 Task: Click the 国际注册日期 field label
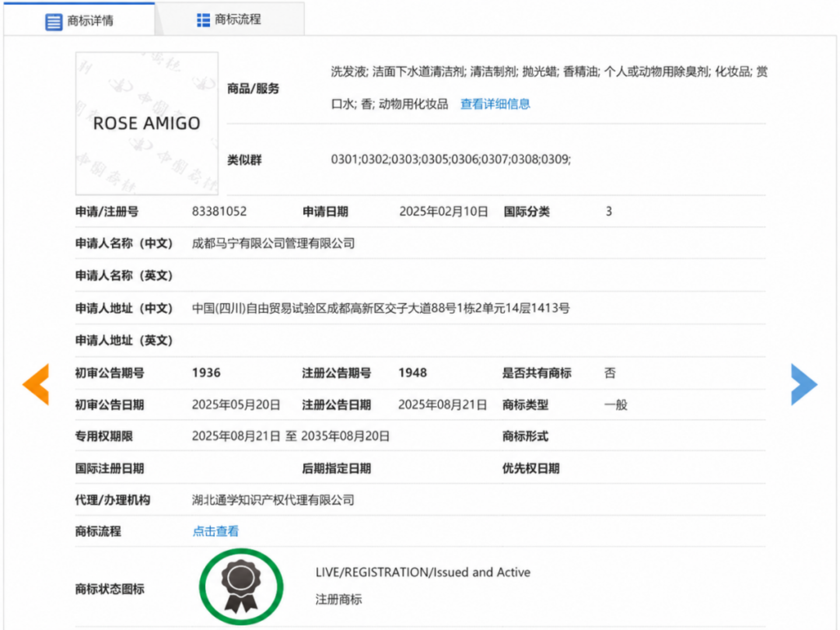coord(110,468)
